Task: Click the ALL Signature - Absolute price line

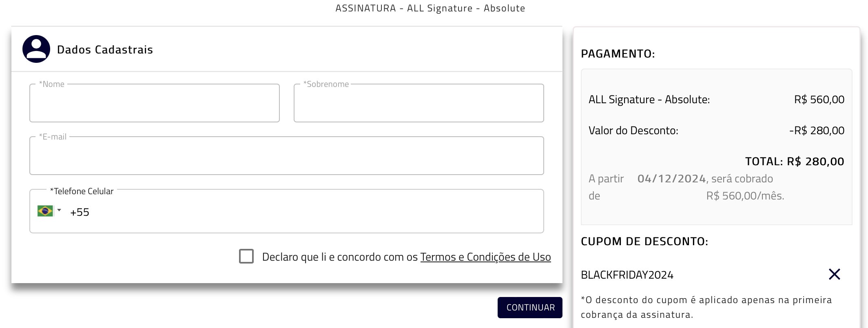Action: (716, 100)
